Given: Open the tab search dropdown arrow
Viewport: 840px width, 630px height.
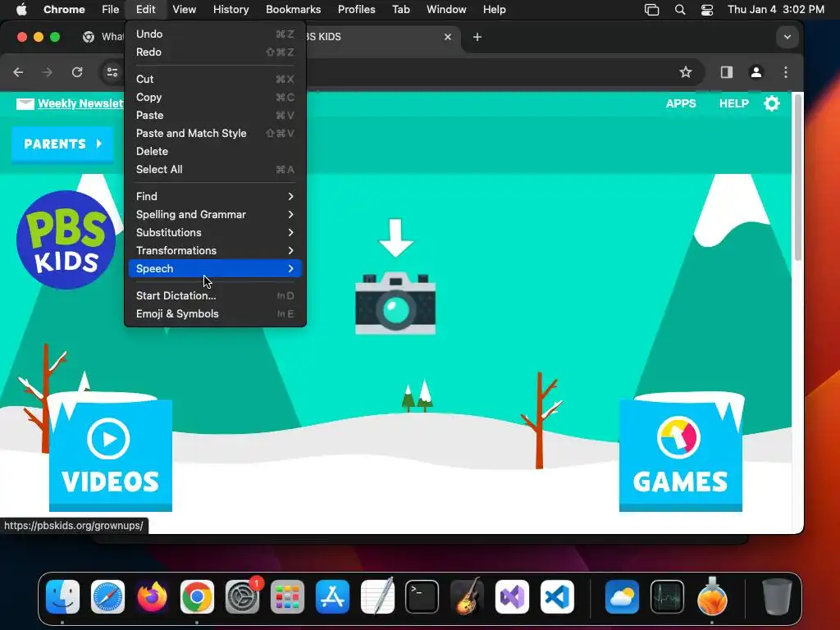Looking at the screenshot, I should point(787,37).
